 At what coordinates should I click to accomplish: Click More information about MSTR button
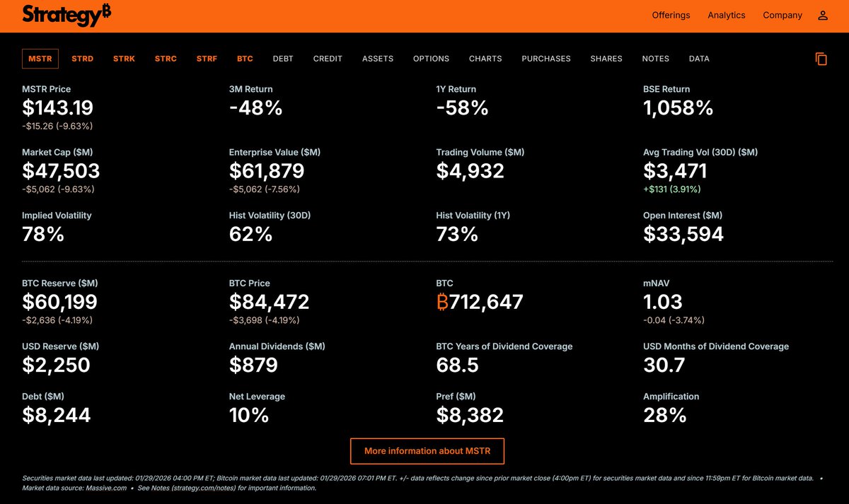(x=427, y=451)
